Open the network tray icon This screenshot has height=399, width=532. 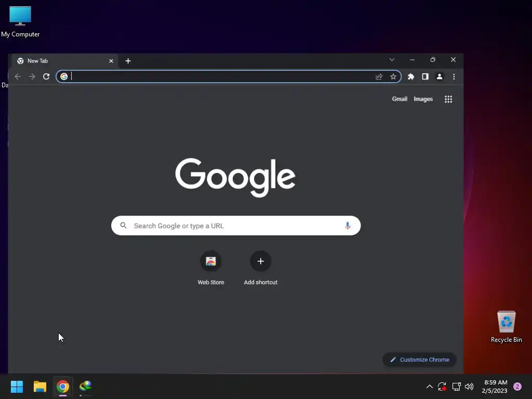(x=456, y=387)
